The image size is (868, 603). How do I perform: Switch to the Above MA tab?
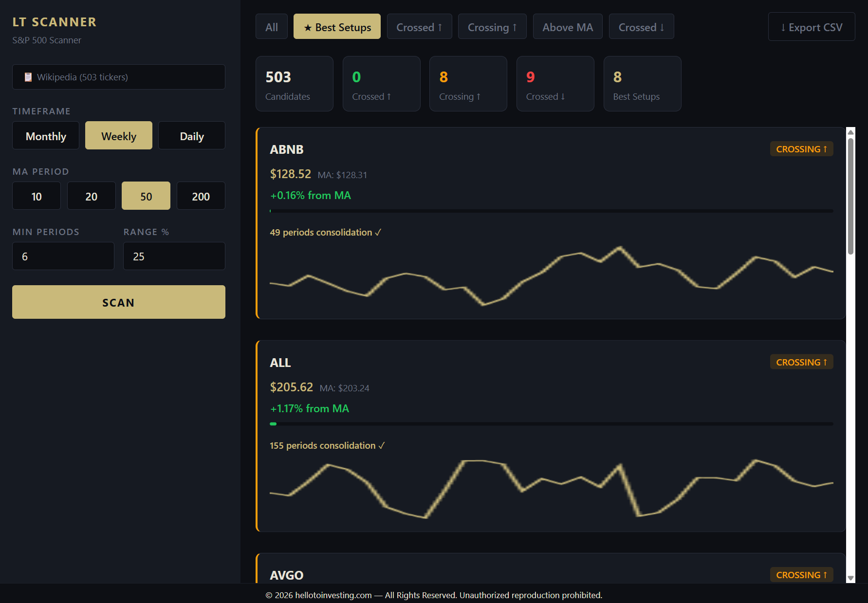point(568,27)
